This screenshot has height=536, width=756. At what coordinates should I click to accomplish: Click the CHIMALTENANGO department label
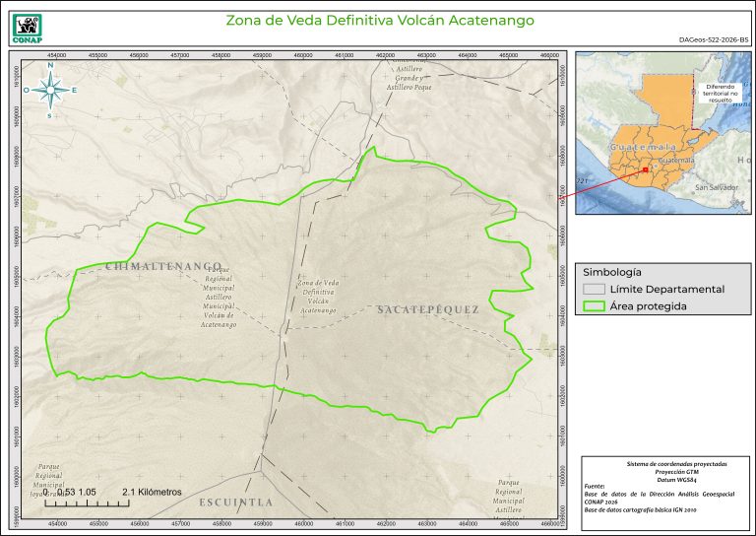(x=163, y=267)
